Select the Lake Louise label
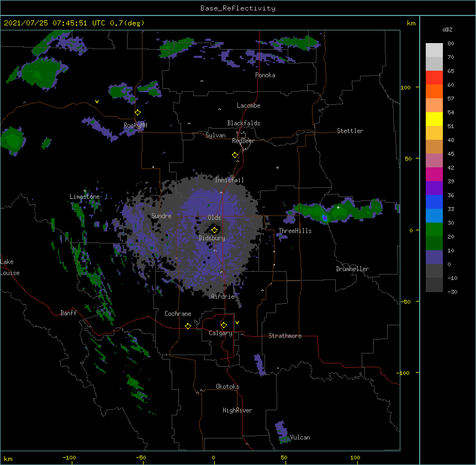 tap(10, 267)
